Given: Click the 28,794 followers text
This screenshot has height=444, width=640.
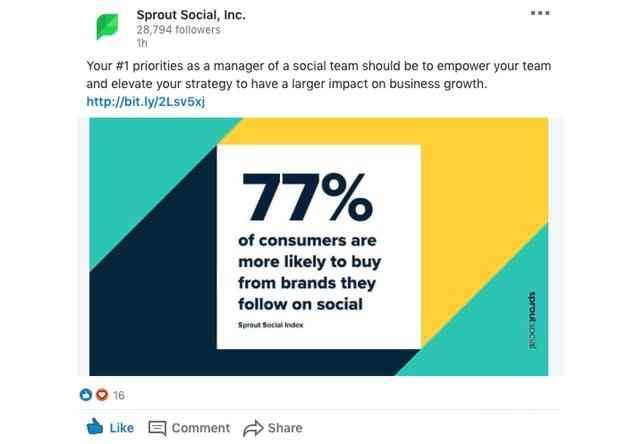Looking at the screenshot, I should pyautogui.click(x=178, y=30).
